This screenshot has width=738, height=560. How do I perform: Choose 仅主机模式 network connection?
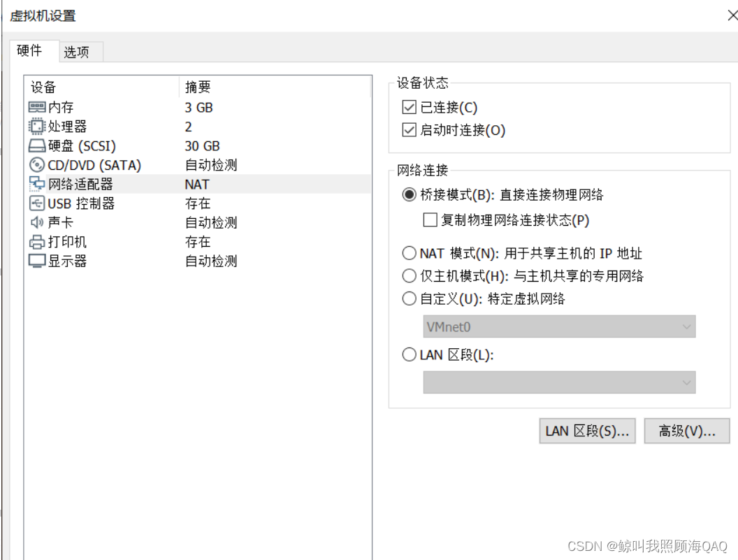[410, 275]
